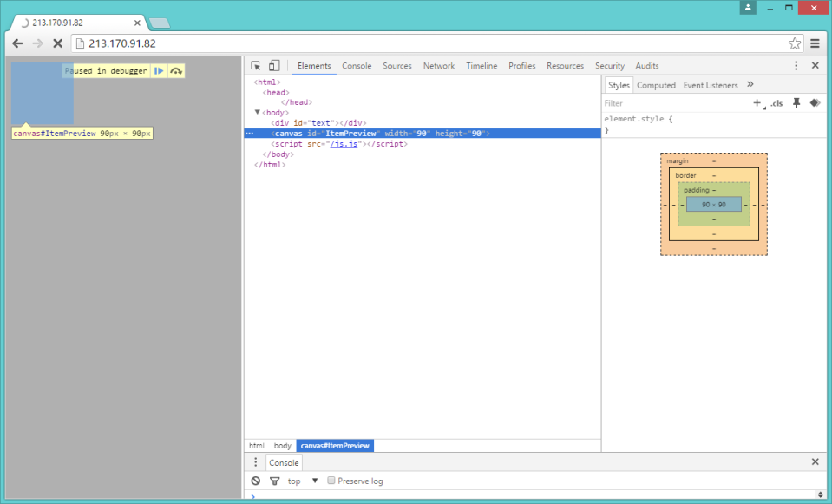Go back with browser back arrow
This screenshot has width=832, height=504.
17,43
